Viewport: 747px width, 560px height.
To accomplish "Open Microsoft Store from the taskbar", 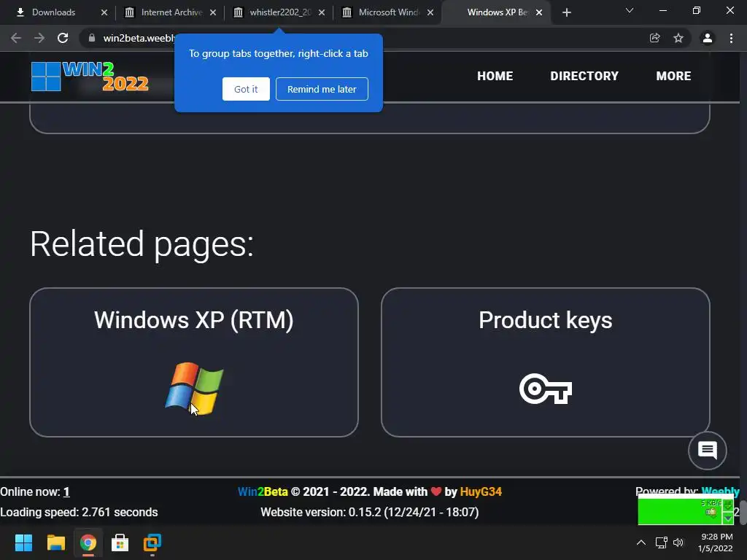I will pyautogui.click(x=120, y=542).
